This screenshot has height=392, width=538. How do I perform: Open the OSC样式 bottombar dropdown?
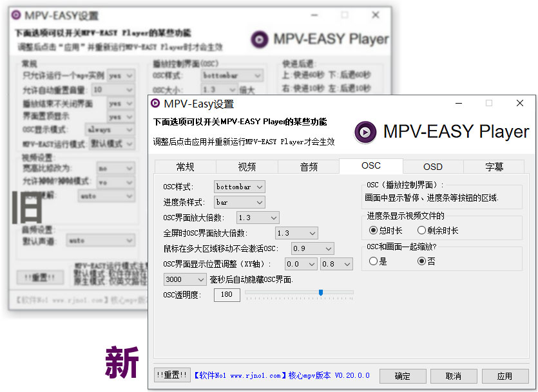click(x=239, y=186)
